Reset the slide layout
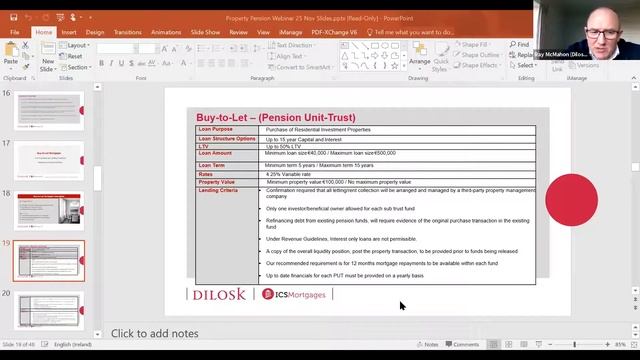640x360 pixels. pyautogui.click(x=71, y=56)
